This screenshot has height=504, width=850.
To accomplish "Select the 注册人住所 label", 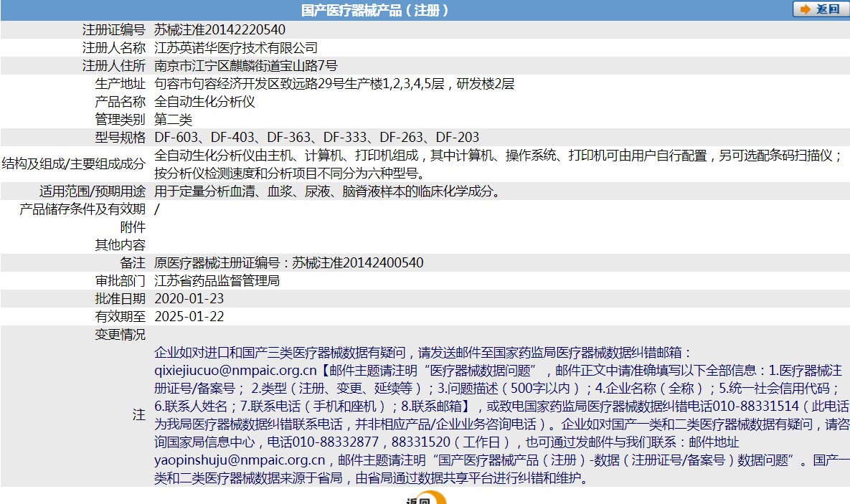I will coord(114,65).
